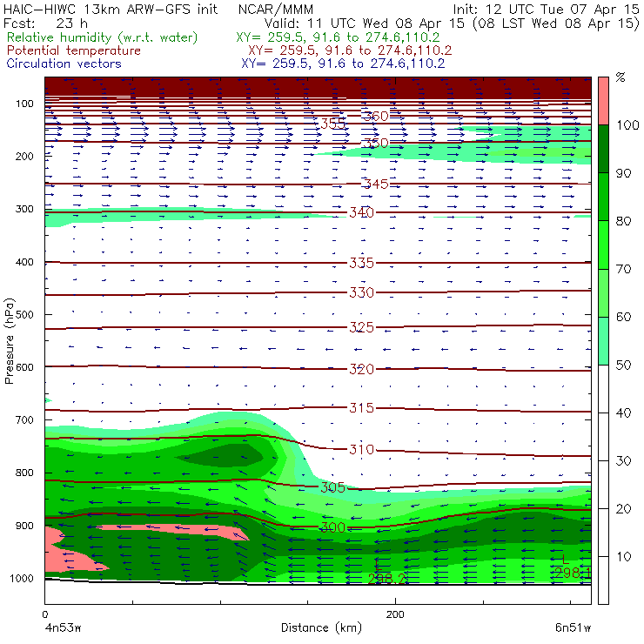Click the 325 isentrope contour label

point(361,327)
